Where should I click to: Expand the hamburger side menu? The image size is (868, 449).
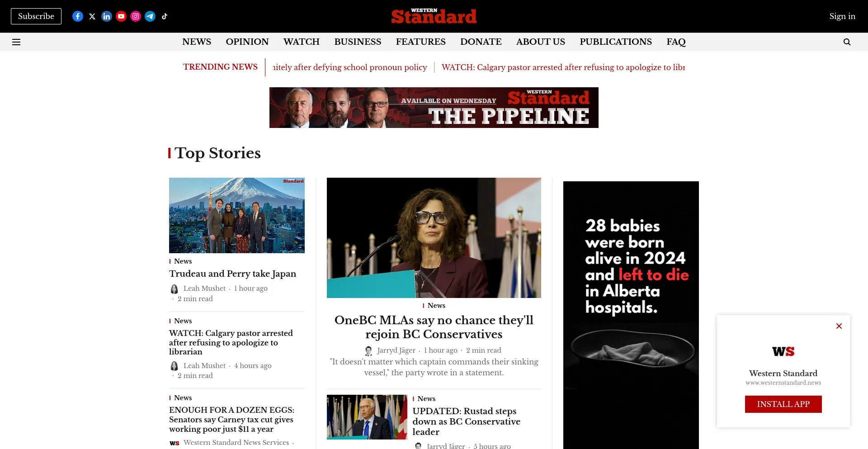[x=16, y=42]
